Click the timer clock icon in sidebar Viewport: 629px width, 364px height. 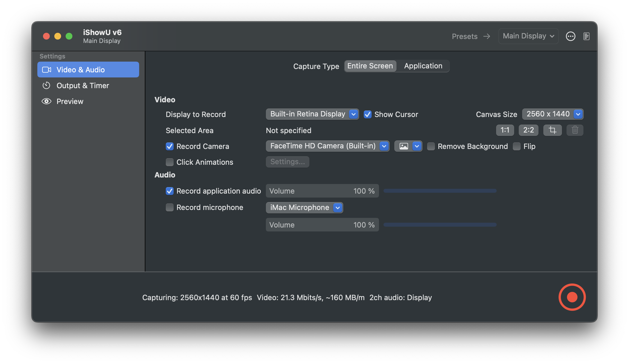(46, 85)
